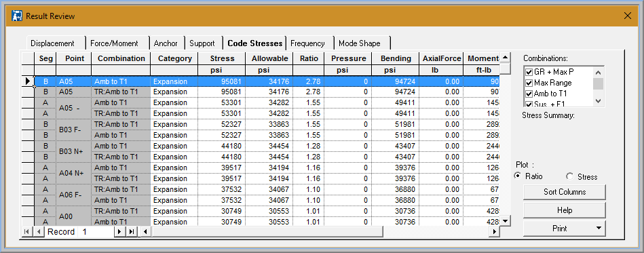The image size is (644, 253).
Task: Click the Point column header
Action: tap(74, 58)
